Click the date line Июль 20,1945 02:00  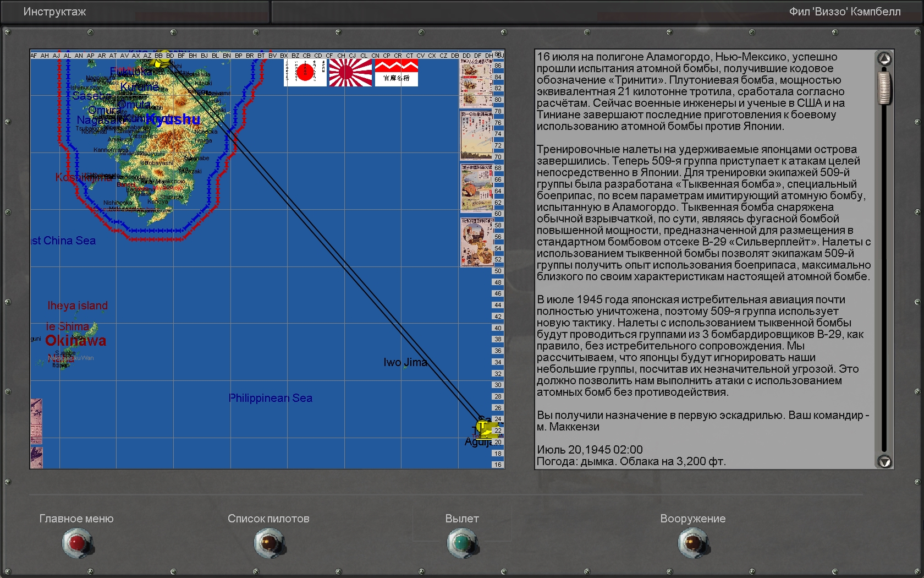(590, 450)
